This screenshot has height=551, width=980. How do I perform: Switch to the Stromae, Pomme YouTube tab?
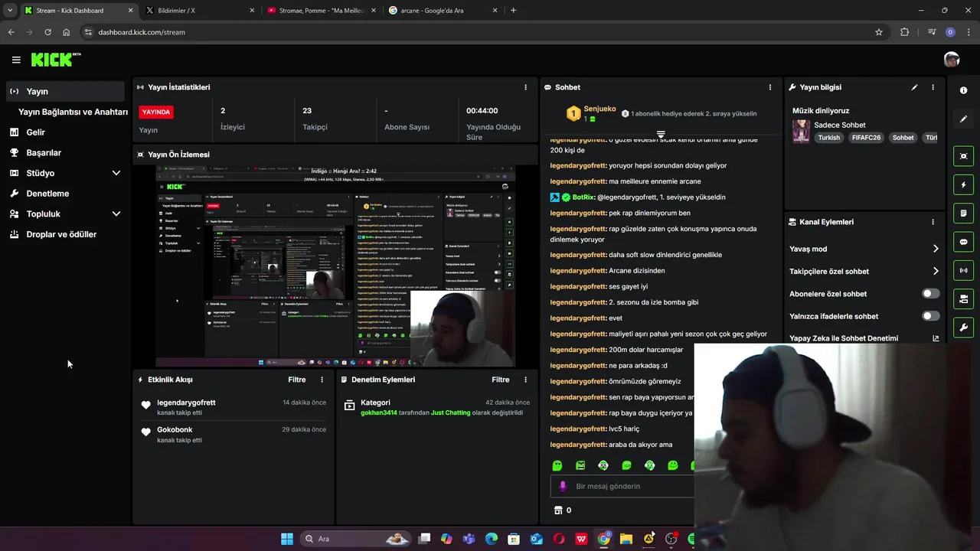(321, 11)
